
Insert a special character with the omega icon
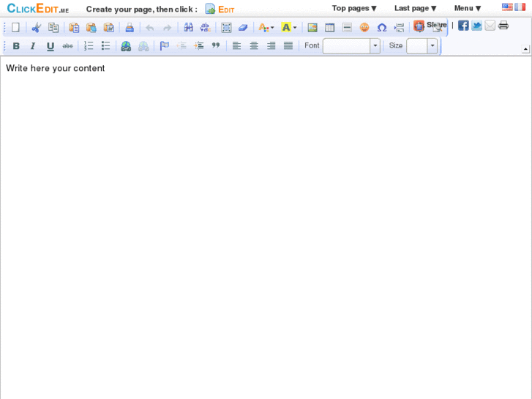point(382,28)
